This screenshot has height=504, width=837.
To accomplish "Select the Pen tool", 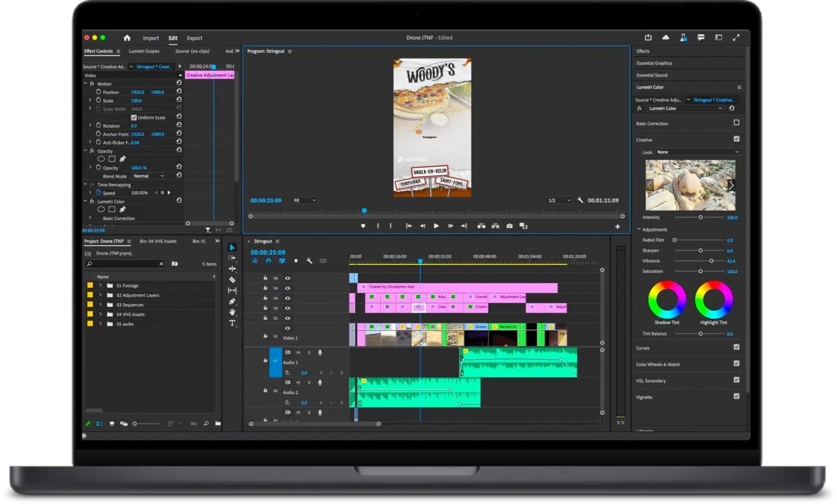I will [x=232, y=301].
